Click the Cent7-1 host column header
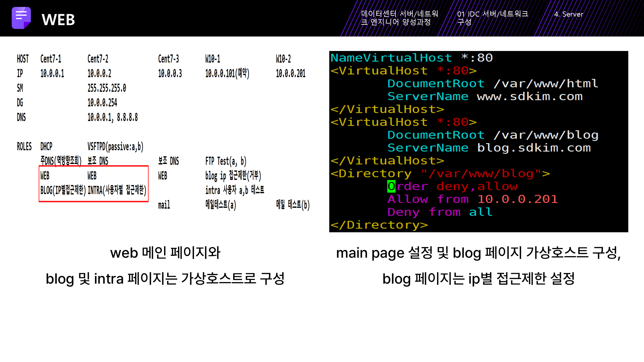This screenshot has height=362, width=644. pyautogui.click(x=51, y=59)
